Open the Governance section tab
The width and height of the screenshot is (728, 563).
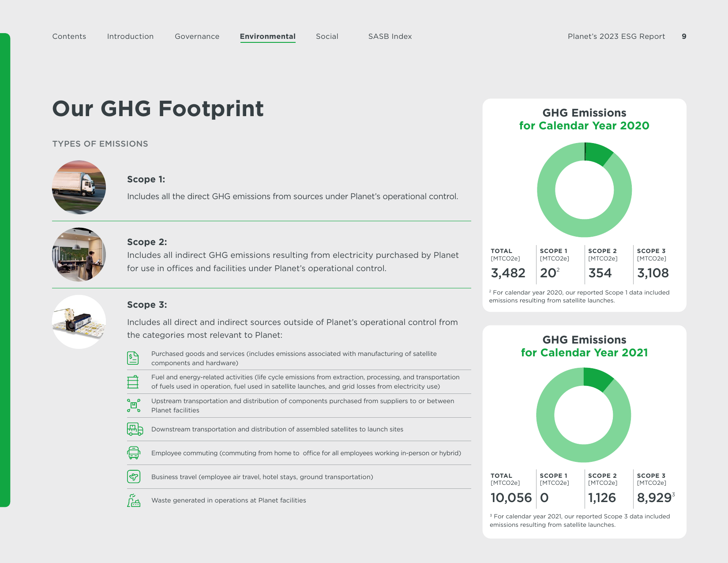[x=197, y=36]
